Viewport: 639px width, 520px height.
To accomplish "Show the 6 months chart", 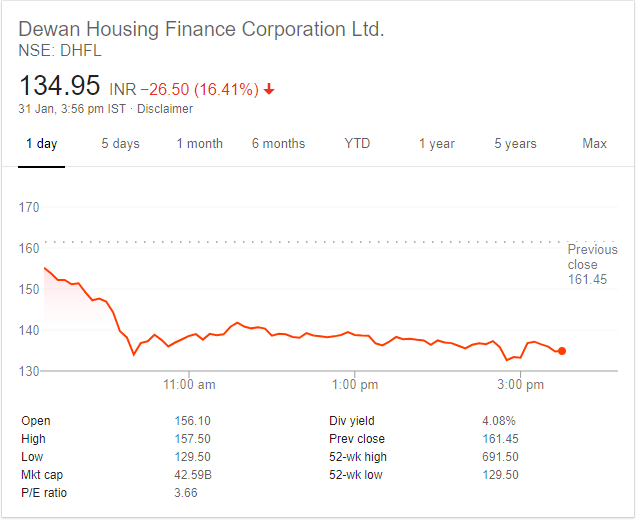I will (278, 144).
